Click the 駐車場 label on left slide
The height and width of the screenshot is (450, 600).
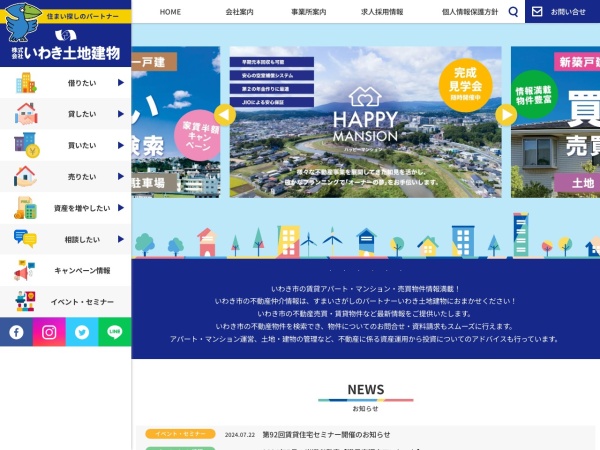pyautogui.click(x=154, y=183)
